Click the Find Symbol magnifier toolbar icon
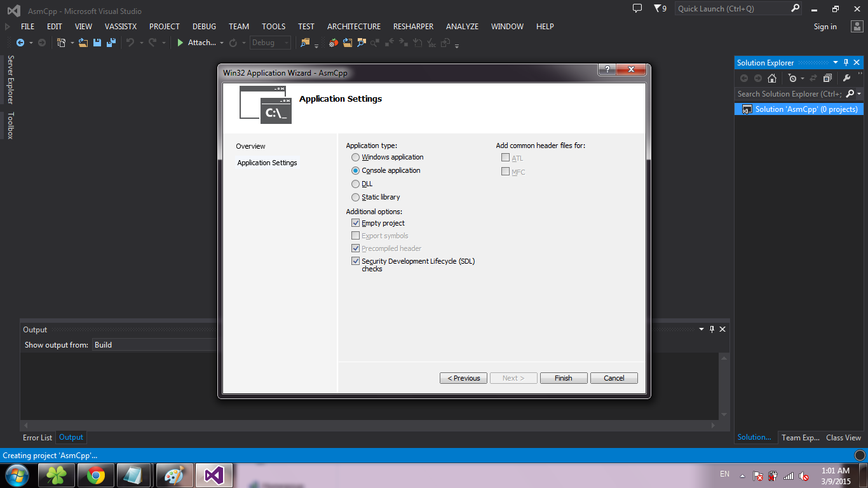 pos(362,43)
